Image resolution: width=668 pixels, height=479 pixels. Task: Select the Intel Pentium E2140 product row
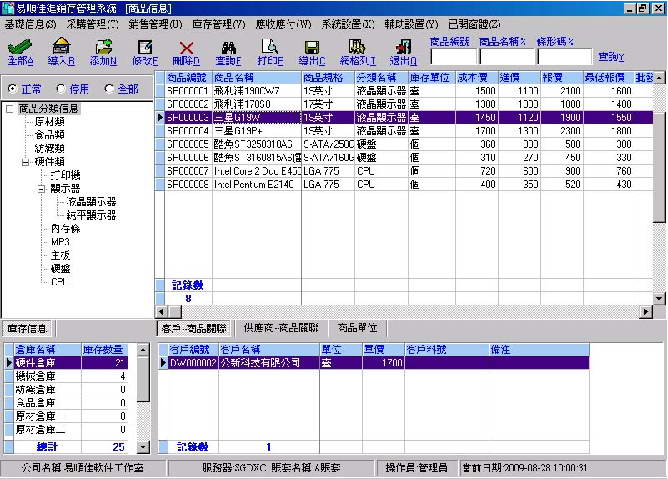click(x=405, y=184)
